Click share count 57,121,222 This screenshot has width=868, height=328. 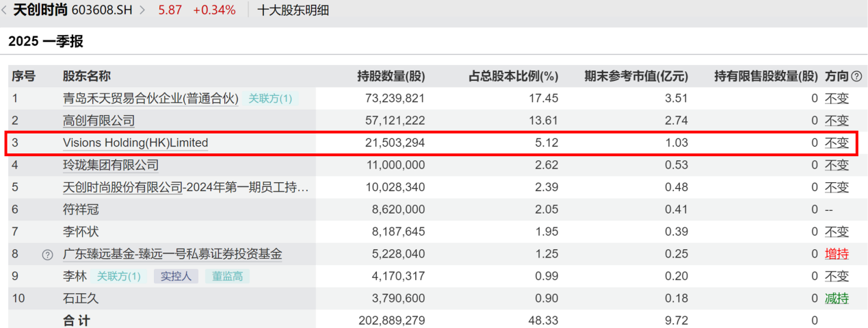point(397,121)
